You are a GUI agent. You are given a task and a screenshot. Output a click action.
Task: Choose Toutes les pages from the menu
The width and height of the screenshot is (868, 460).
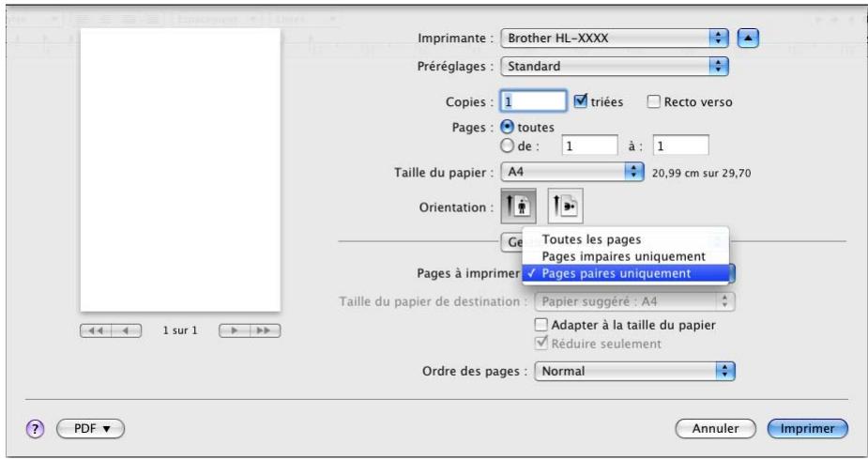[x=626, y=239]
